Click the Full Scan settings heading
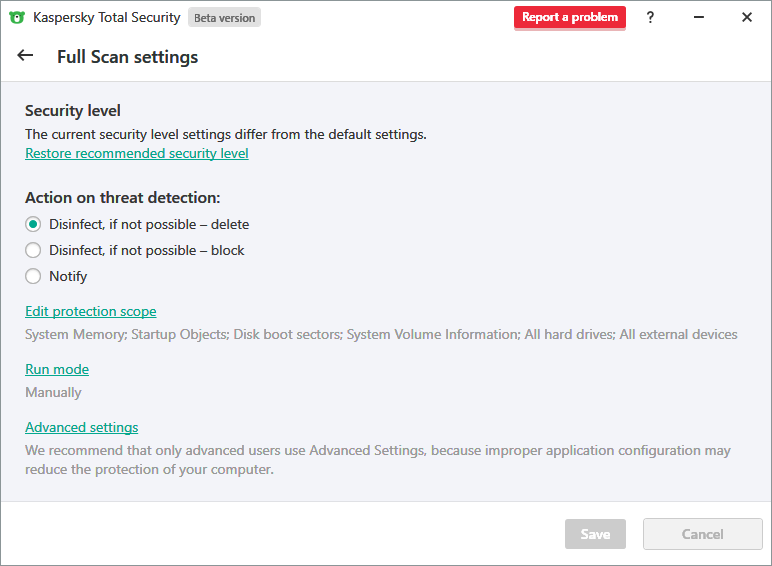772x566 pixels. click(127, 57)
